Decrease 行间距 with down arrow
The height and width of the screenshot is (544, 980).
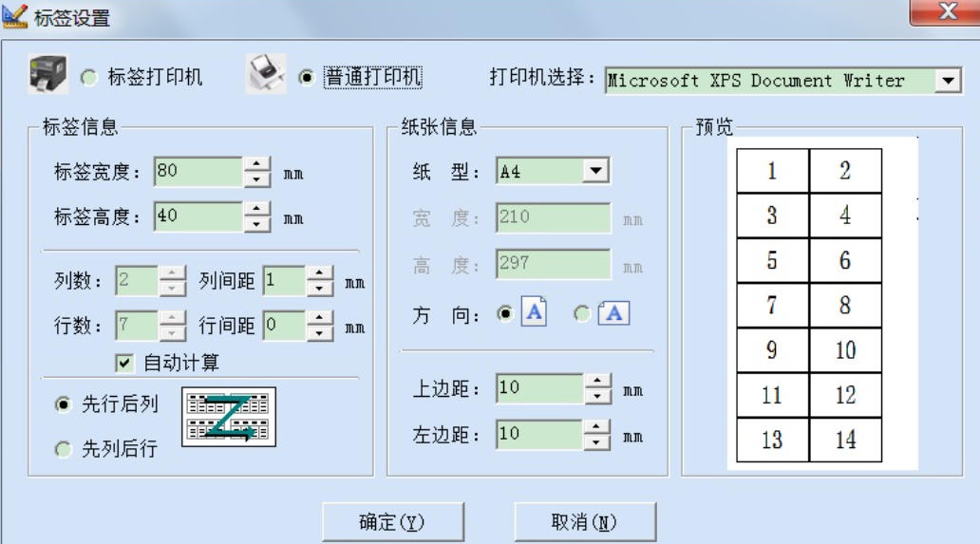click(319, 333)
